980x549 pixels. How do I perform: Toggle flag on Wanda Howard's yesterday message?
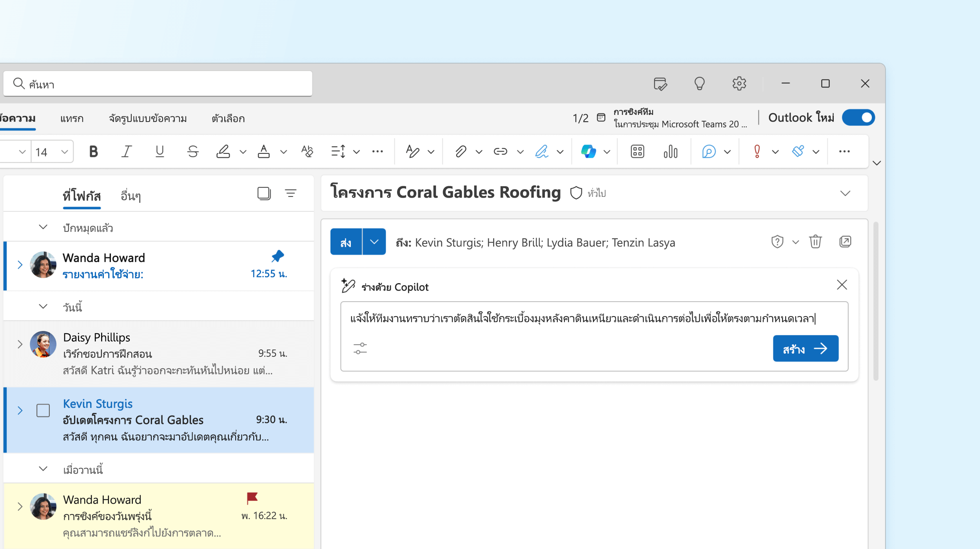[x=252, y=498]
